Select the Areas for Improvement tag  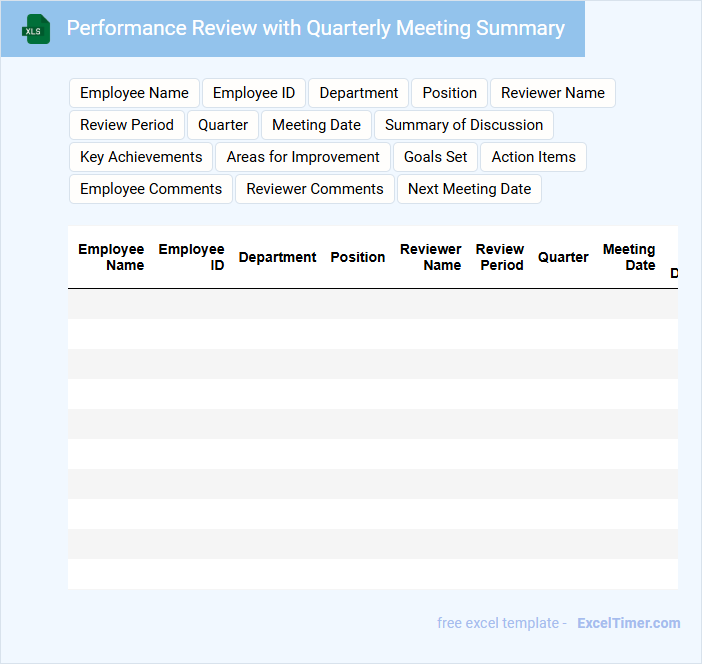[x=303, y=157]
